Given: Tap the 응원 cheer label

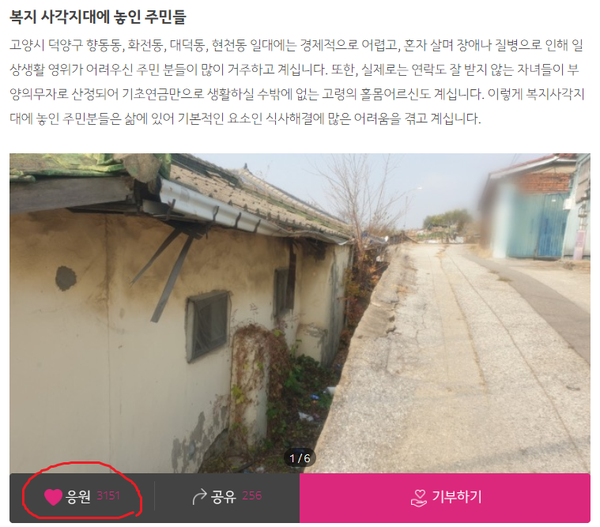Looking at the screenshot, I should click(x=78, y=496).
